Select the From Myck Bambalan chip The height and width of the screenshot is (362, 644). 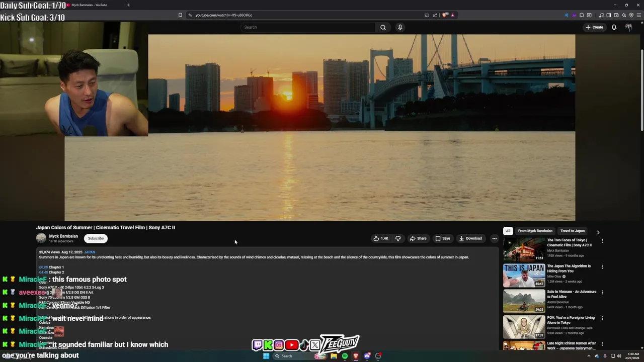[x=535, y=231]
